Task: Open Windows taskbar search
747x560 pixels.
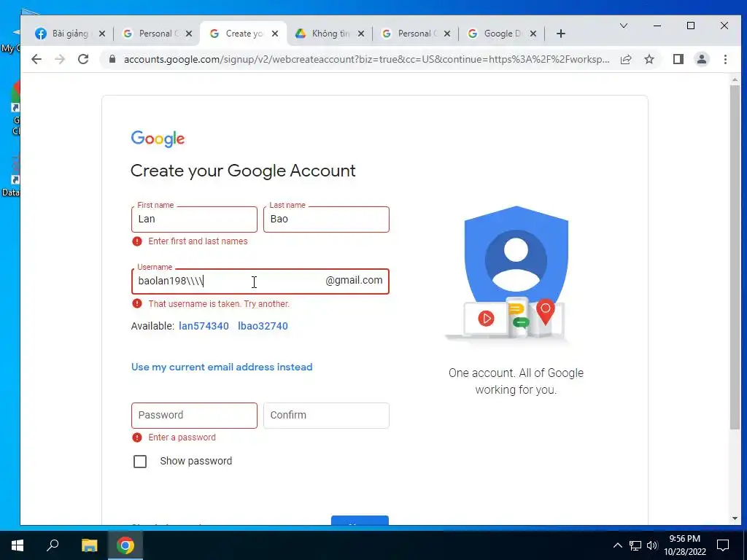Action: click(x=53, y=545)
